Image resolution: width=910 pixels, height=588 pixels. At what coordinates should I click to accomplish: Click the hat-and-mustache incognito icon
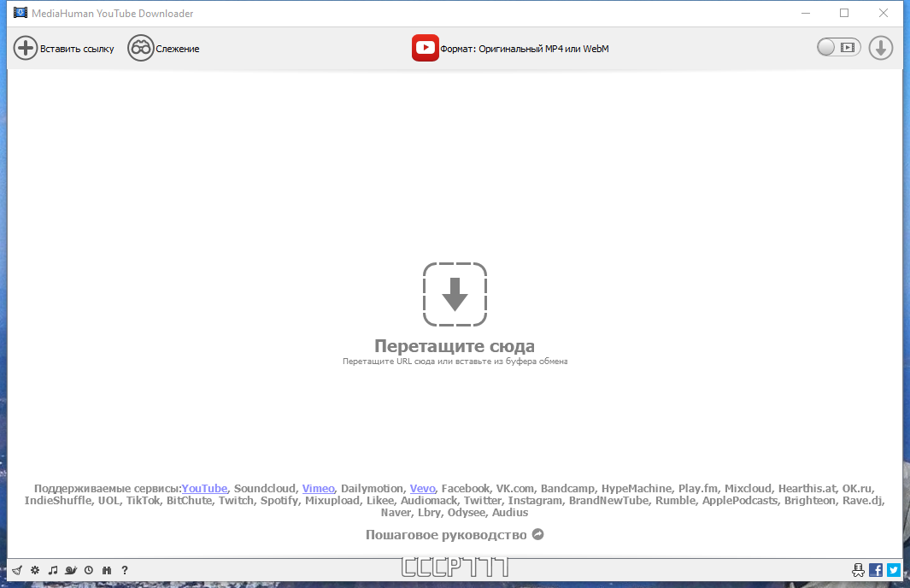(858, 570)
